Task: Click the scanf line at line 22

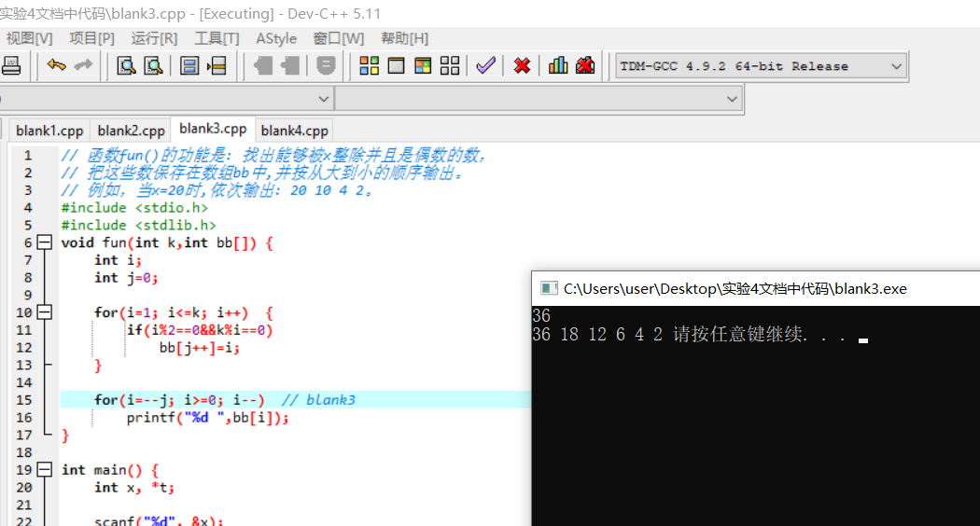Action: [159, 519]
